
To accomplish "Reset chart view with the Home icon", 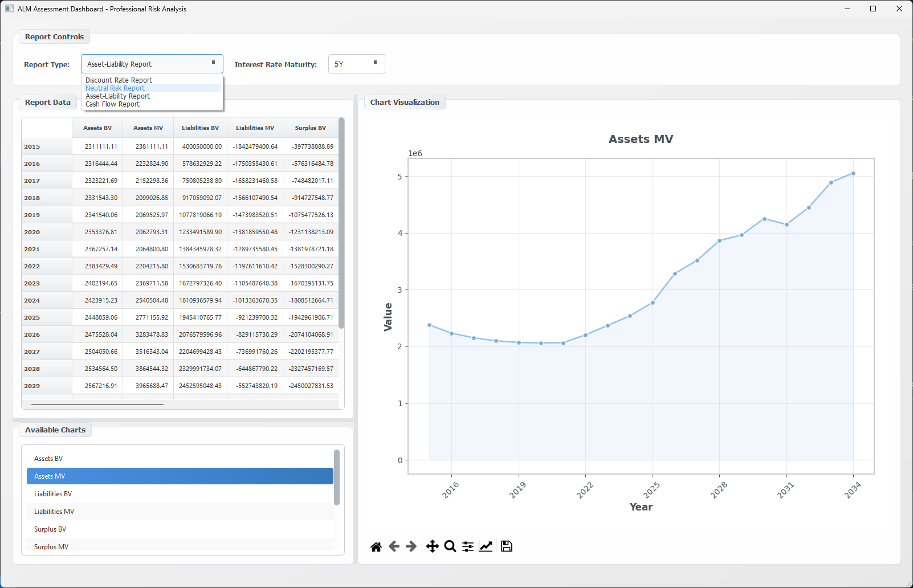I will pyautogui.click(x=376, y=546).
